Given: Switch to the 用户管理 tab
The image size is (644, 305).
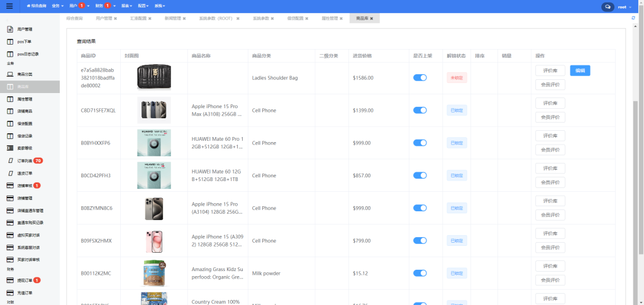Looking at the screenshot, I should (x=104, y=18).
